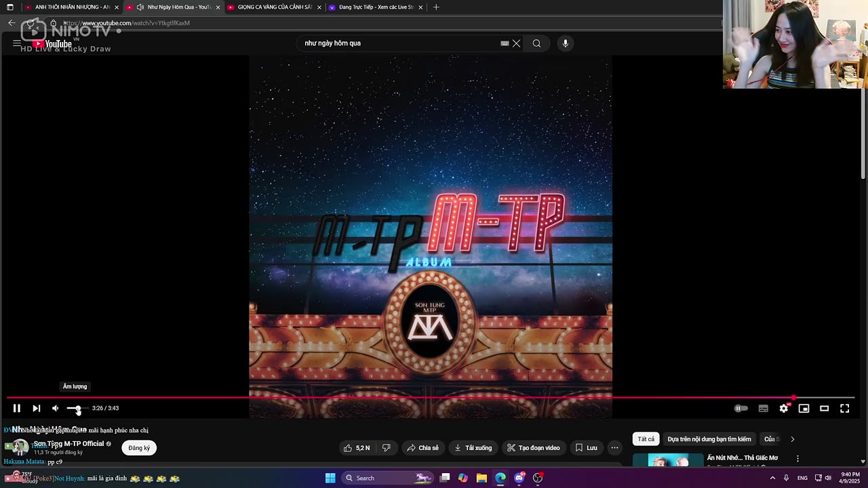This screenshot has width=868, height=488.
Task: Open 'Ấn Nút Nhớ... Thả Giấc Mơ' video thumbnail
Action: (x=668, y=460)
